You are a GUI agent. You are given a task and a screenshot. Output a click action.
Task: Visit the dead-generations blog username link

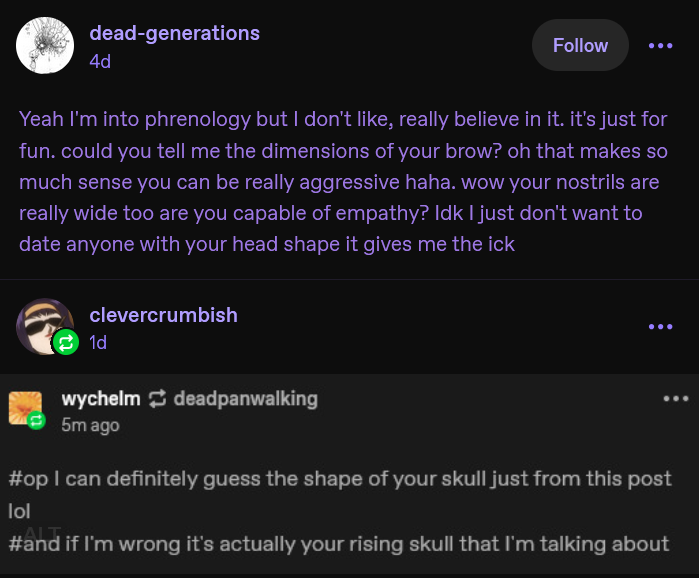(174, 33)
